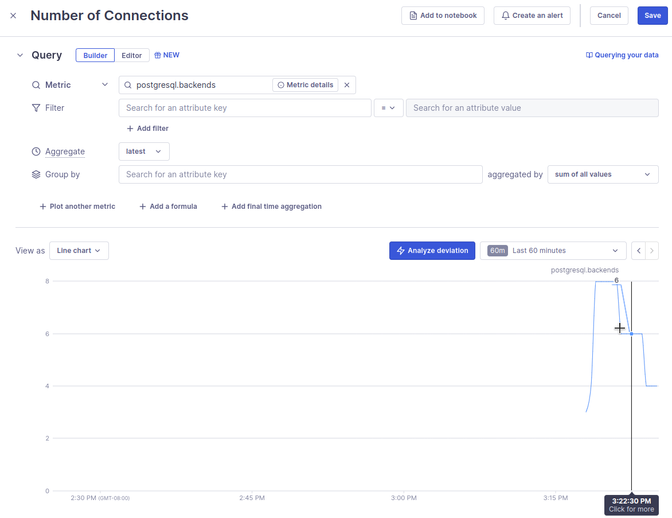The height and width of the screenshot is (518, 672).
Task: Open the Querying your data link
Action: [622, 55]
